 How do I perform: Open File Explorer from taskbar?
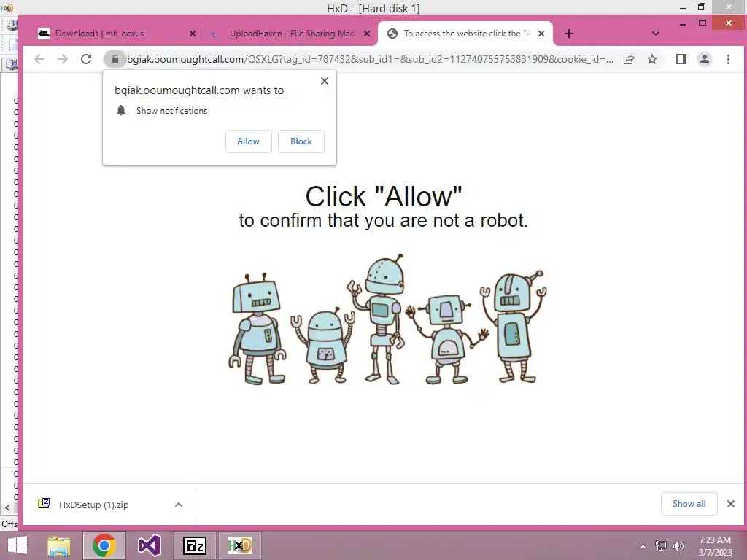(59, 545)
